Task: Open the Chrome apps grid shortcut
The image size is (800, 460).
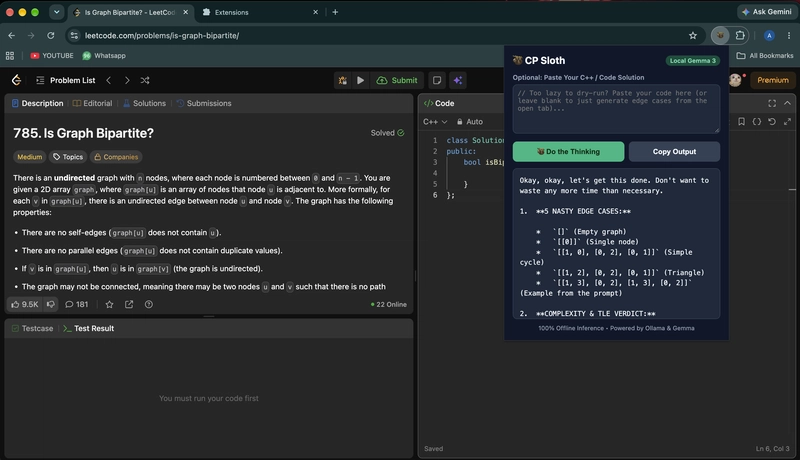Action: click(x=10, y=56)
